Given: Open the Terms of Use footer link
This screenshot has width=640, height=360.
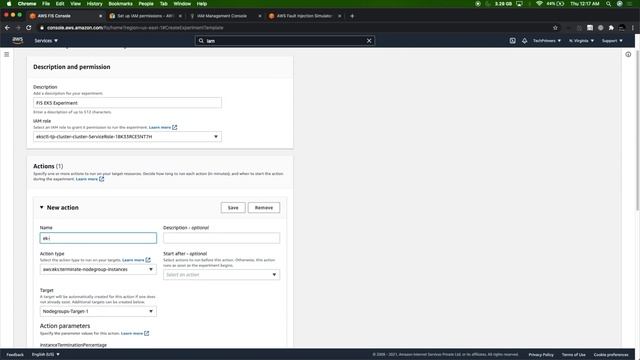Looking at the screenshot, I should pos(573,354).
